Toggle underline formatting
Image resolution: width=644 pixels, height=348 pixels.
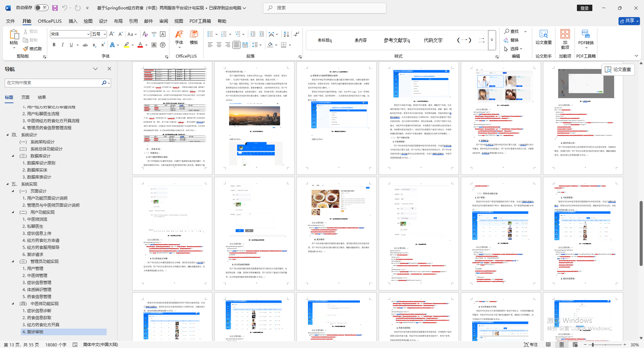[71, 45]
